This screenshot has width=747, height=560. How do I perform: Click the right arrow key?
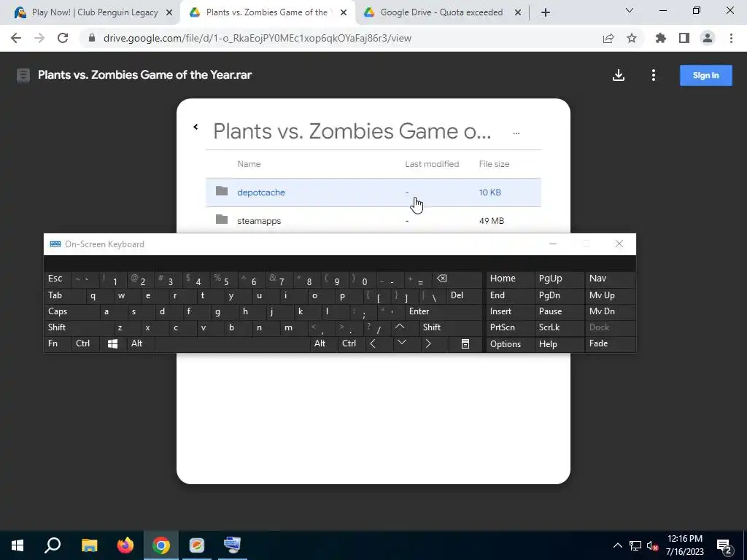(x=435, y=344)
